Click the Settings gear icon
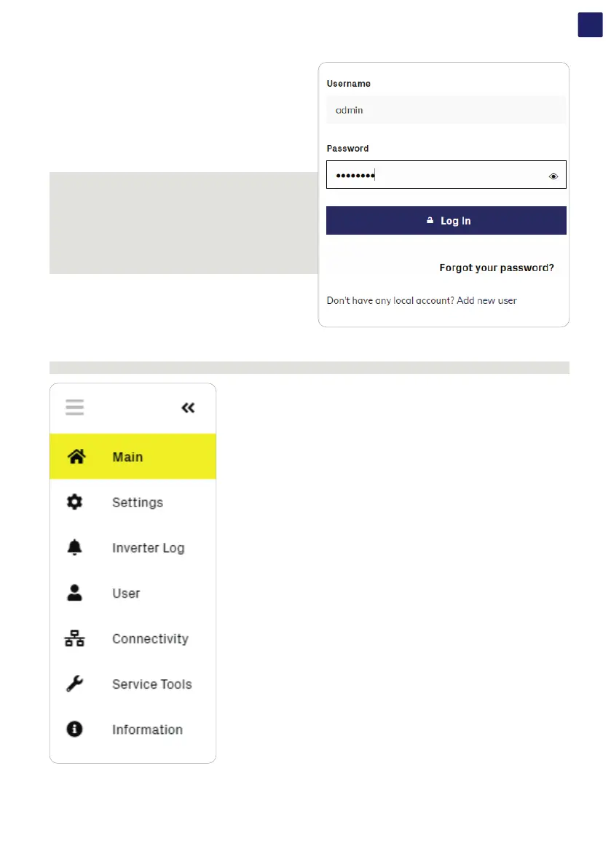This screenshot has height=868, width=611. (x=74, y=502)
